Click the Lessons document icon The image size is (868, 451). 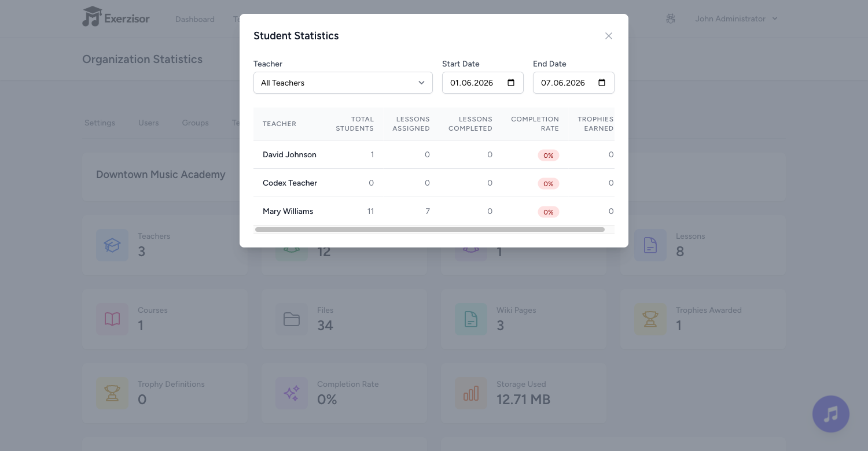click(650, 245)
